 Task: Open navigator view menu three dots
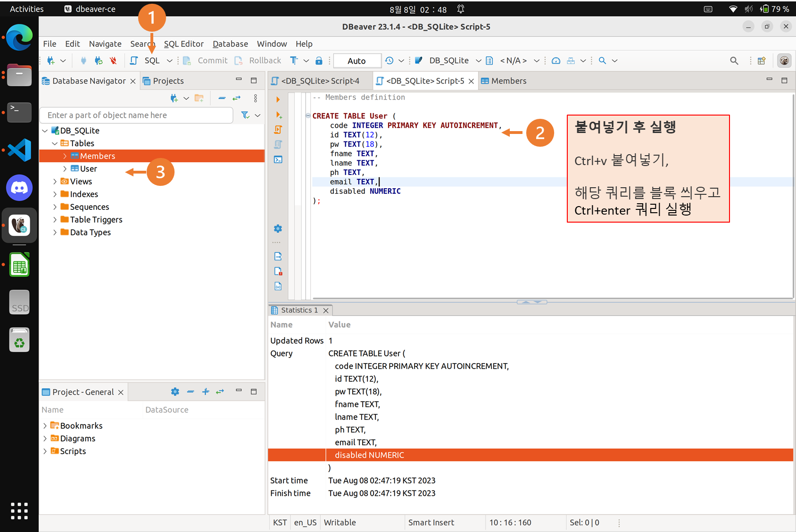[x=256, y=98]
